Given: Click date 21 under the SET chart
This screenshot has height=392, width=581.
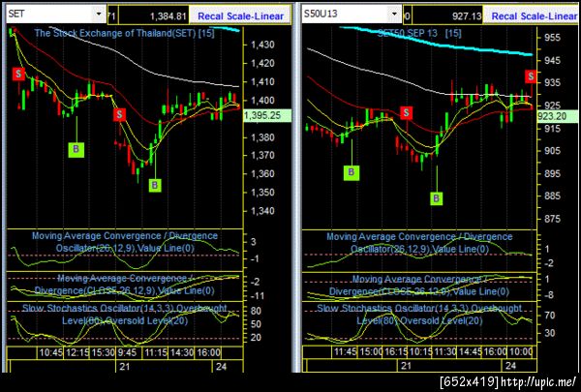Looking at the screenshot, I should (124, 367).
